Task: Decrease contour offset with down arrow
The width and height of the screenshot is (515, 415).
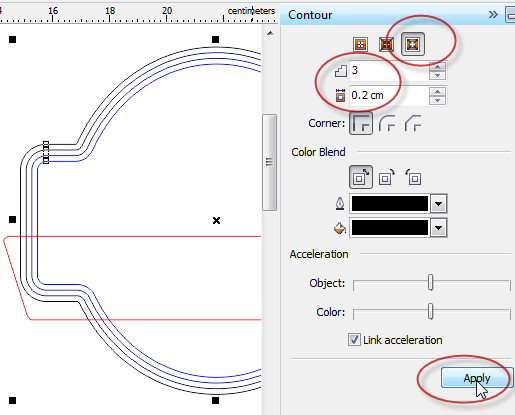Action: click(x=437, y=100)
